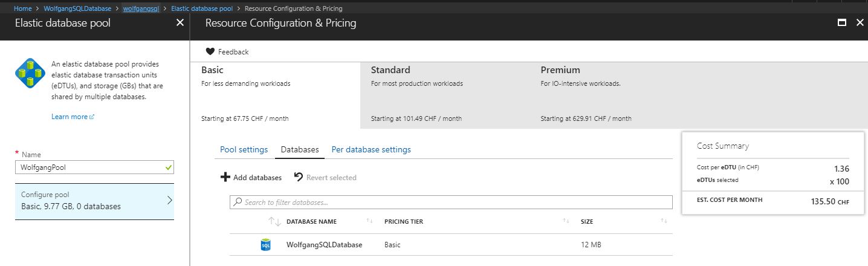This screenshot has width=868, height=266.
Task: Close the Resource Configuration & Pricing blade
Action: [860, 23]
